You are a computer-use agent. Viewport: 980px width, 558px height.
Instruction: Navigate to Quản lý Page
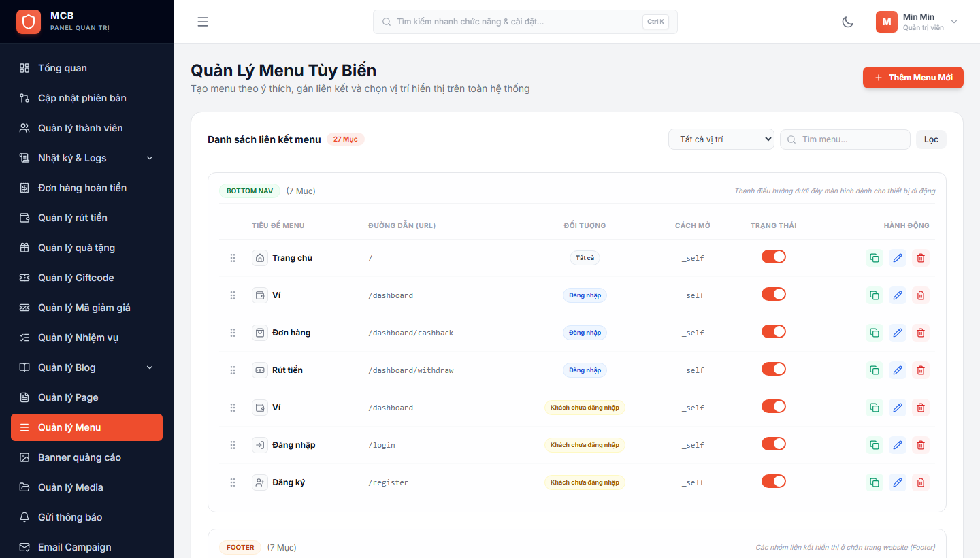(x=87, y=397)
